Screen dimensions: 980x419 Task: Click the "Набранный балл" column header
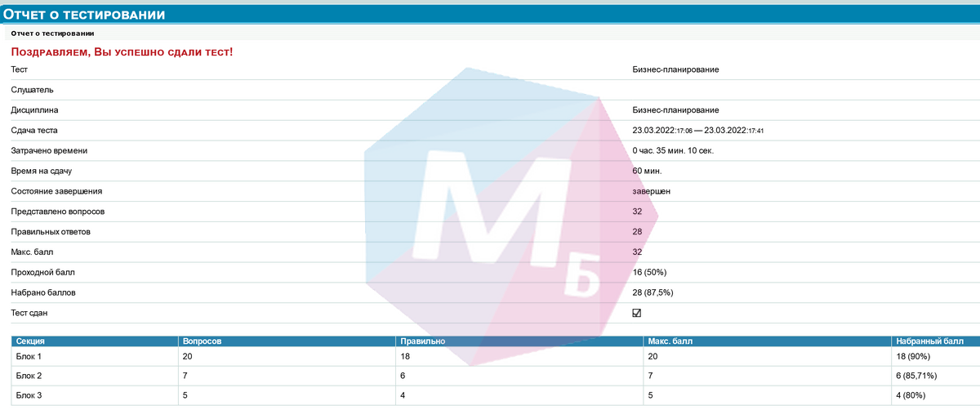929,341
